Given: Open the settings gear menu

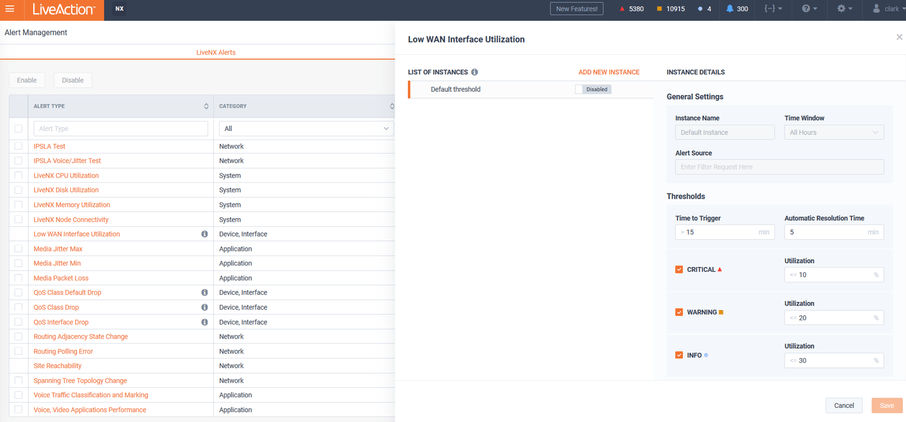Looking at the screenshot, I should coord(845,9).
